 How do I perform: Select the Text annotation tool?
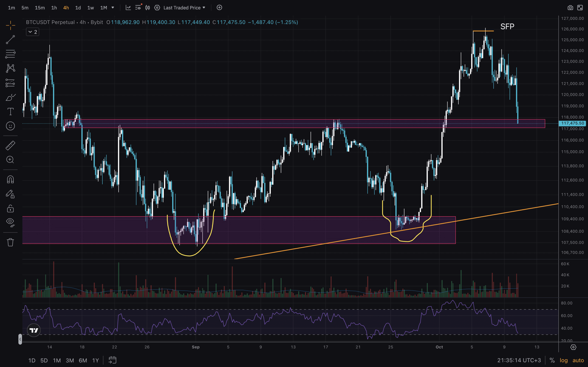(10, 112)
